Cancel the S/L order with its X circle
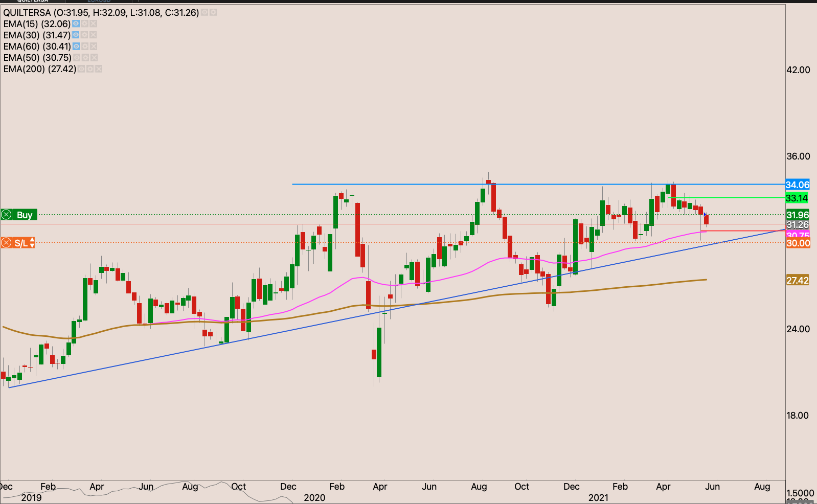817x504 pixels. tap(7, 243)
